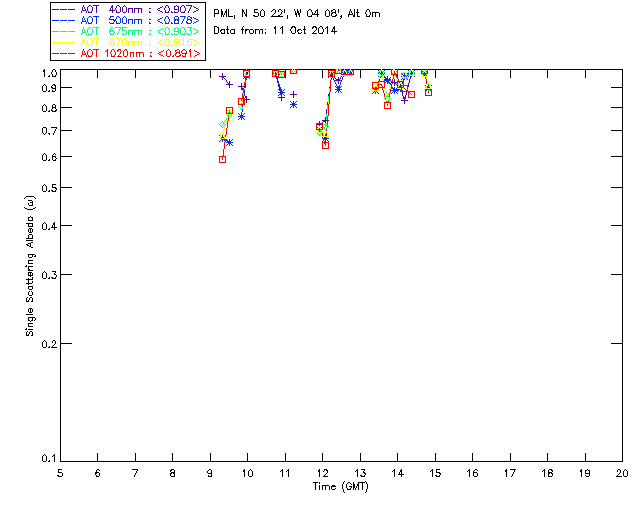640x512 pixels.
Task: Click the last red square marker before 15 GMT
Action: (428, 92)
